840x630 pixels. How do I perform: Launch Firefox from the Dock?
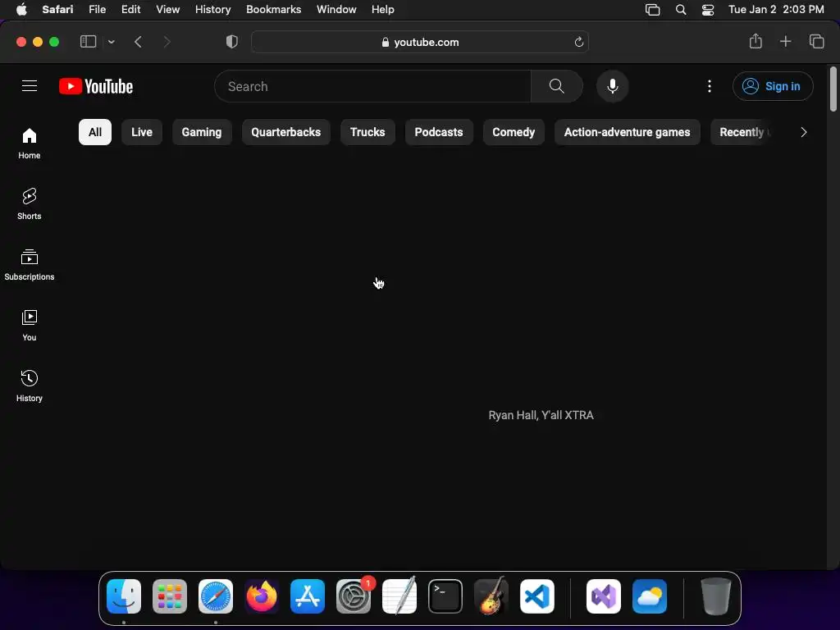click(x=262, y=596)
